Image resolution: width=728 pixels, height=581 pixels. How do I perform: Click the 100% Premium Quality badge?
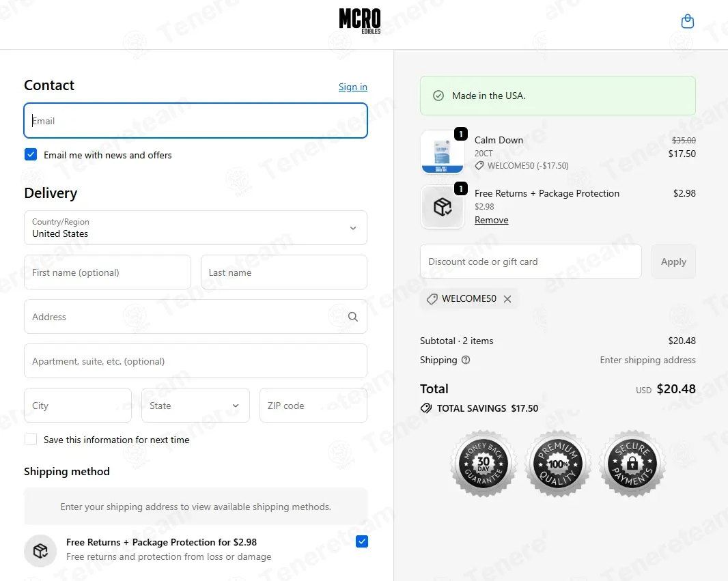click(557, 464)
